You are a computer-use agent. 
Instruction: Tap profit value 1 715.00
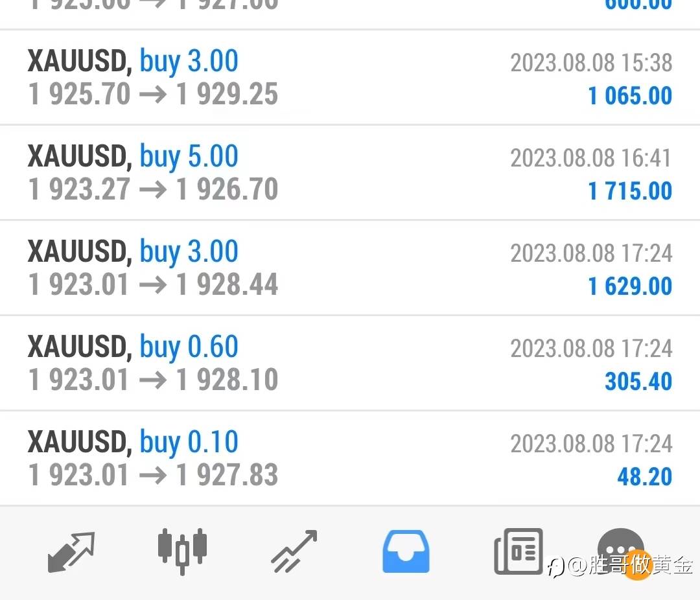(630, 191)
